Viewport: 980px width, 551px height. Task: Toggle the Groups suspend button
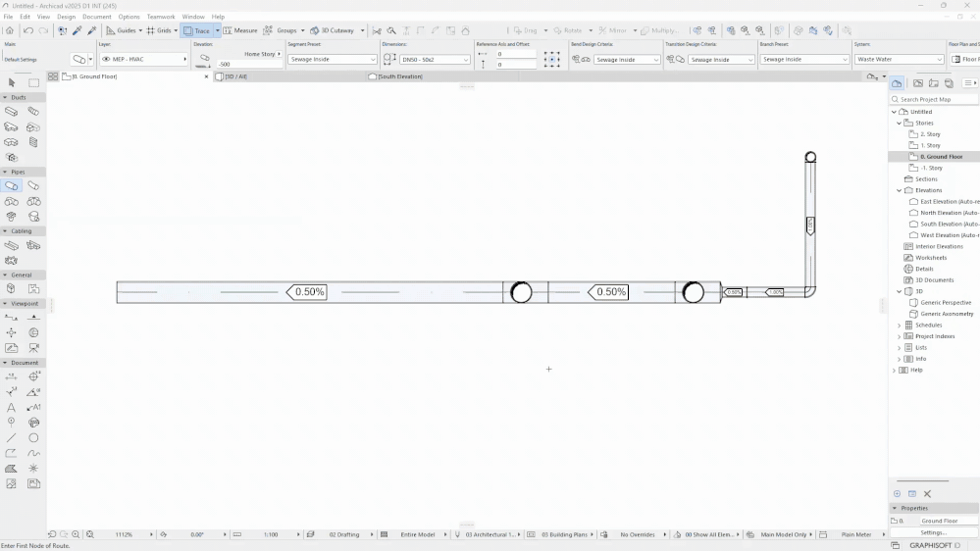280,30
